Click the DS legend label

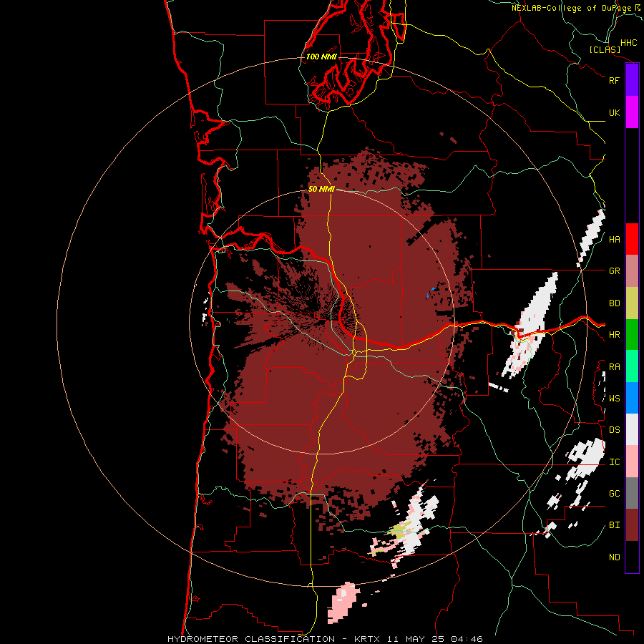click(614, 430)
